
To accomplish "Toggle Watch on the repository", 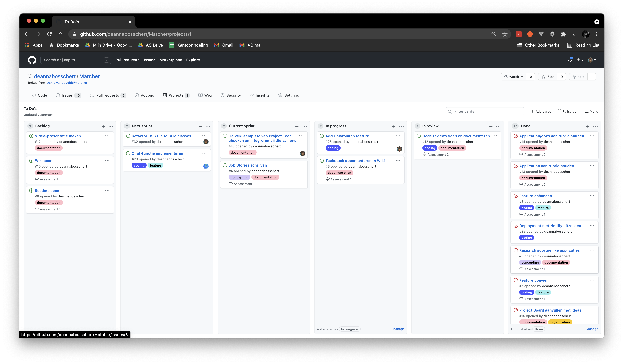I will point(513,77).
